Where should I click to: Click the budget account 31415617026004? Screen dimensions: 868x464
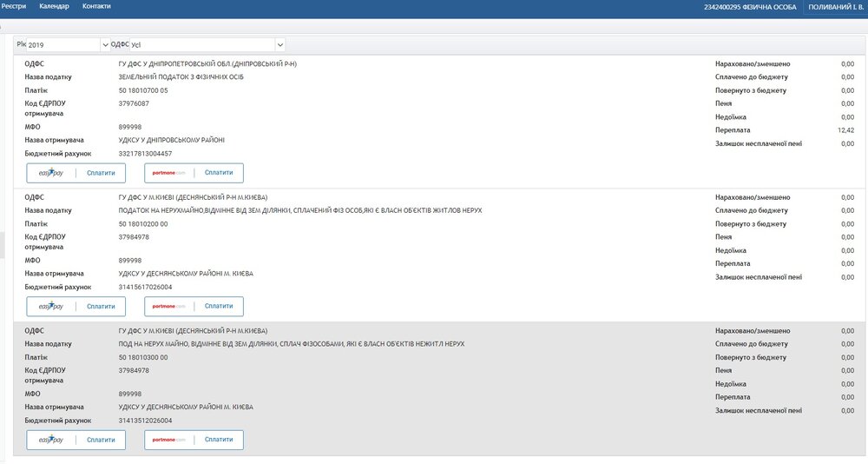click(x=145, y=287)
